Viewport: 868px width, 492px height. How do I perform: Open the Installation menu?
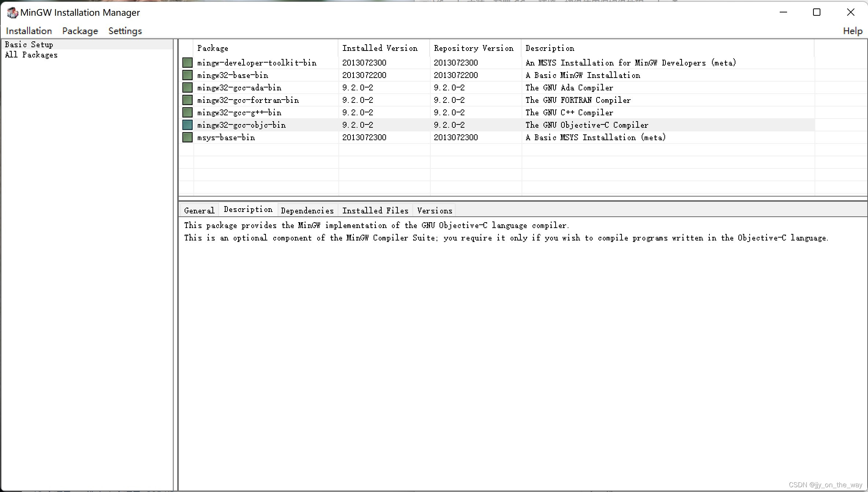click(29, 31)
